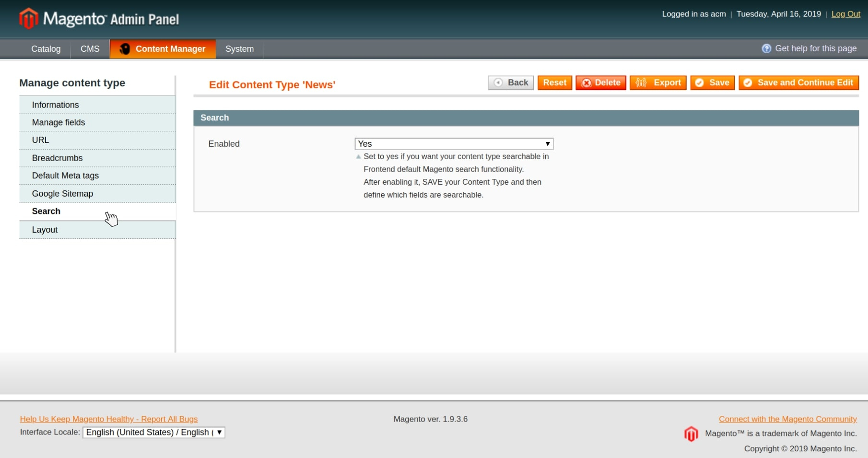Image resolution: width=868 pixels, height=458 pixels.
Task: Click the Export button icon
Action: click(x=641, y=82)
